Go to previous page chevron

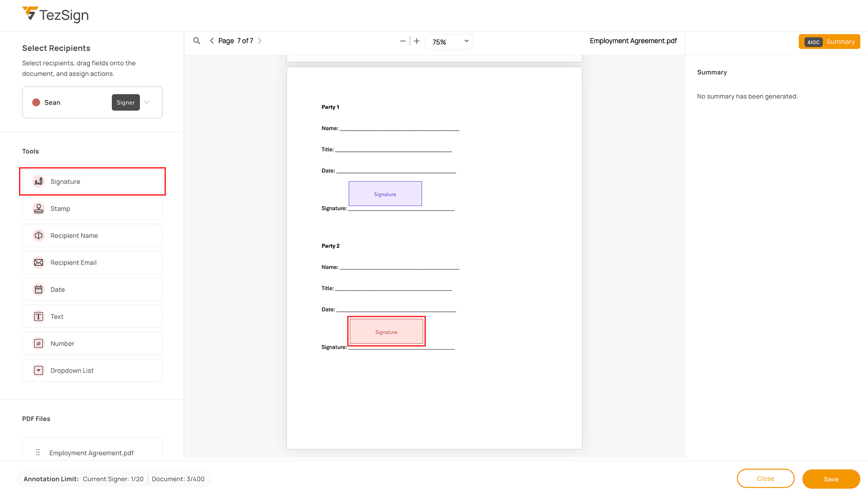click(x=212, y=41)
